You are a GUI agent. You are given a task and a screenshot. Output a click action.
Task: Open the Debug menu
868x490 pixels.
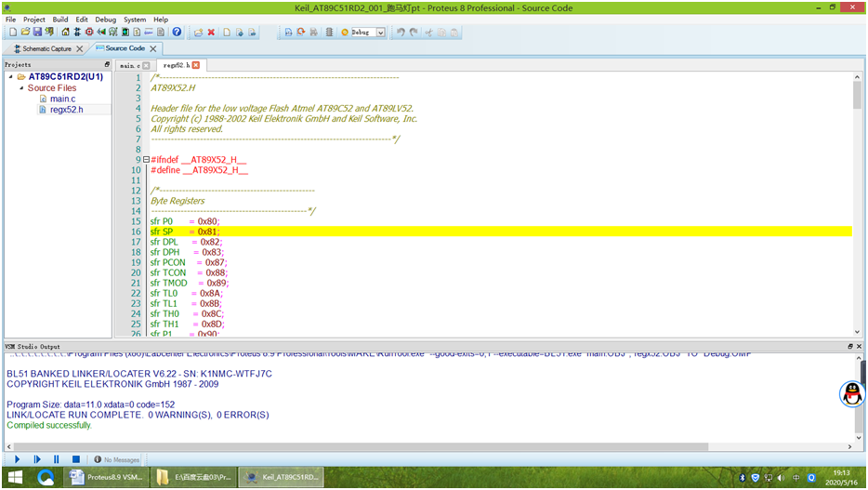105,20
